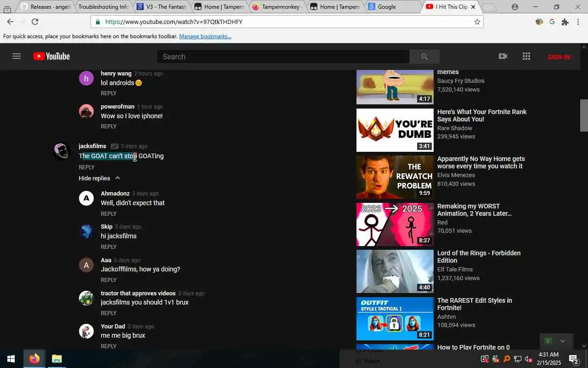The height and width of the screenshot is (368, 588).
Task: Click the page vertical scrollbar thumb
Action: (x=584, y=115)
